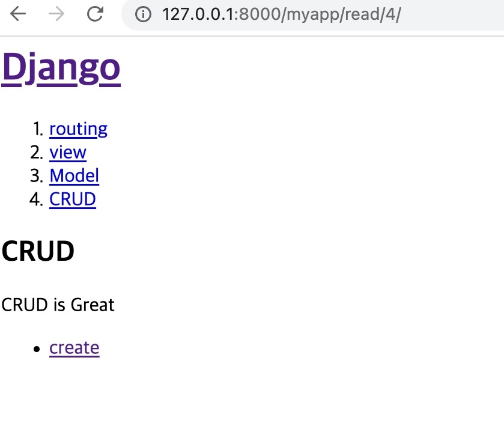Focus the address bar URL text

(x=282, y=14)
